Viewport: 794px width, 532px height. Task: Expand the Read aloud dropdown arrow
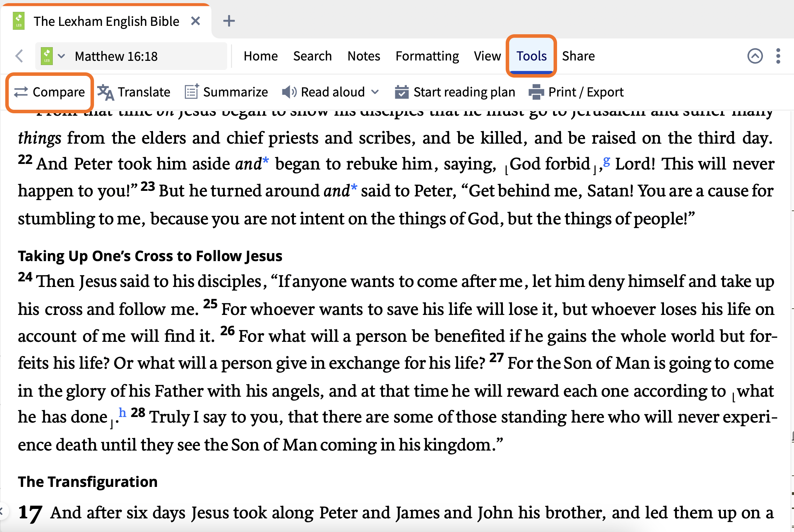pos(375,92)
